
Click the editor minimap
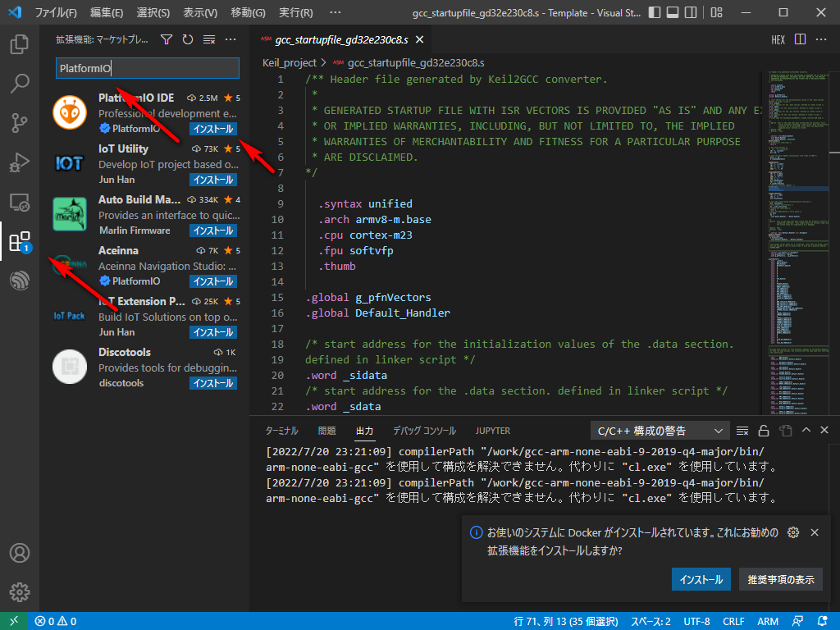point(796,246)
